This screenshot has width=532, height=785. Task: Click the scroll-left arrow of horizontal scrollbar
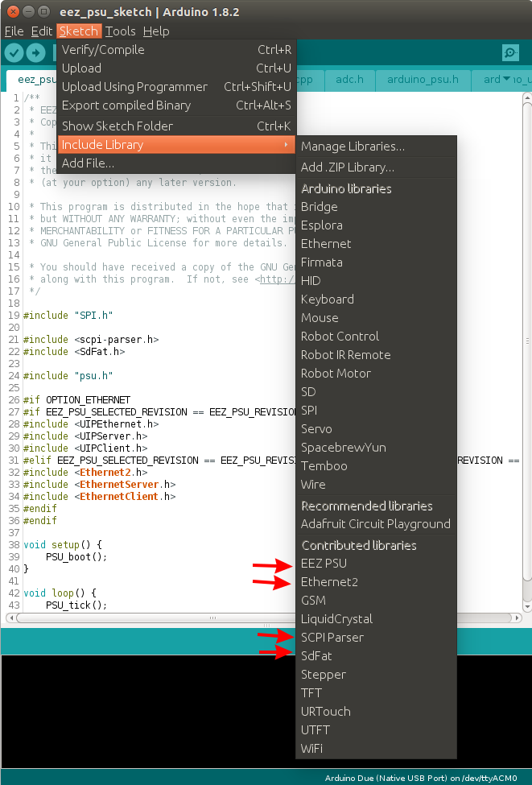pos(10,618)
